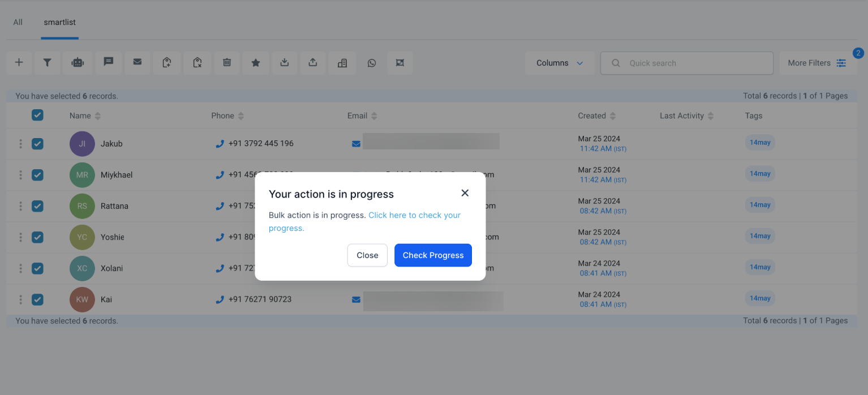Open the three-dot menu for Jakub's row
The width and height of the screenshot is (868, 395).
click(21, 144)
